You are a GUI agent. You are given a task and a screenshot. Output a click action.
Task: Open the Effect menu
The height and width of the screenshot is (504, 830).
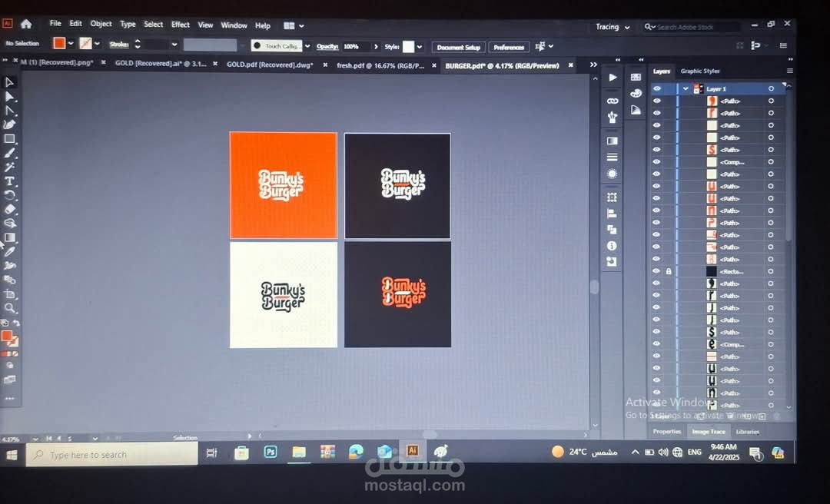180,25
